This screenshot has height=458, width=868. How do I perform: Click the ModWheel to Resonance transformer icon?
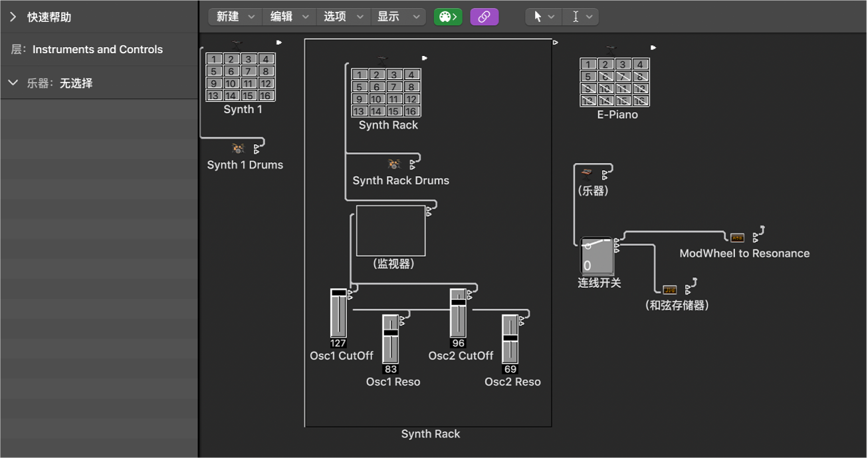(737, 237)
